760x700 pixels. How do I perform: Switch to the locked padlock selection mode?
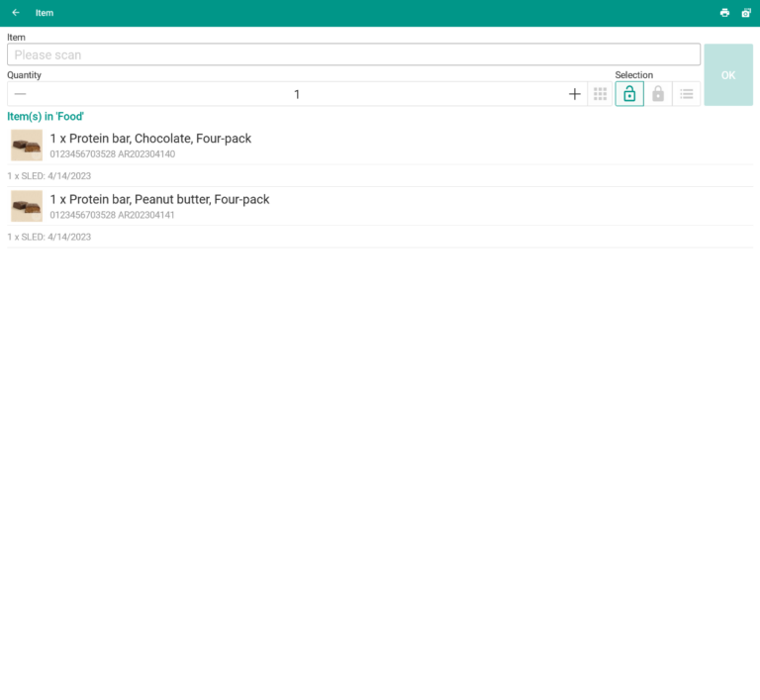[658, 94]
